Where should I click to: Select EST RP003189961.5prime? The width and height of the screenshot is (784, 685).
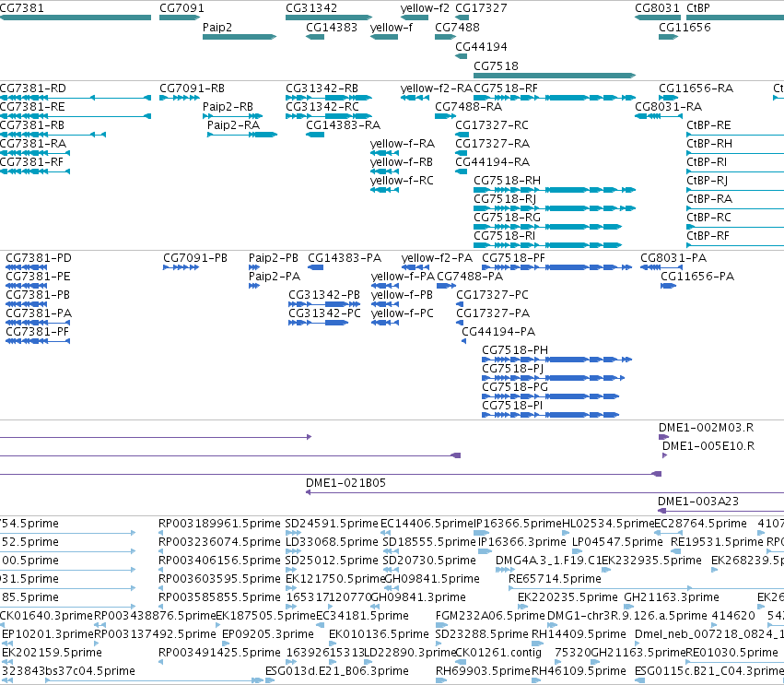(x=219, y=524)
